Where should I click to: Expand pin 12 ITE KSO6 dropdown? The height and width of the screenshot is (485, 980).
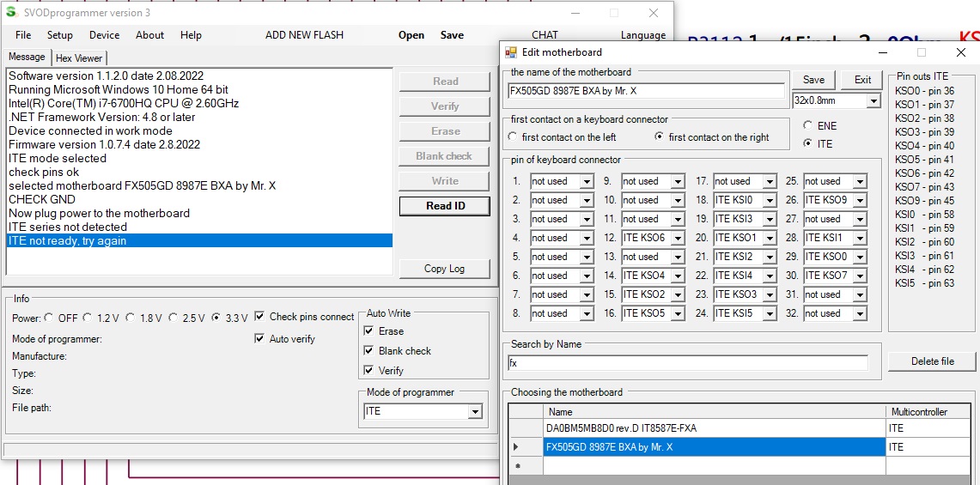click(x=678, y=238)
